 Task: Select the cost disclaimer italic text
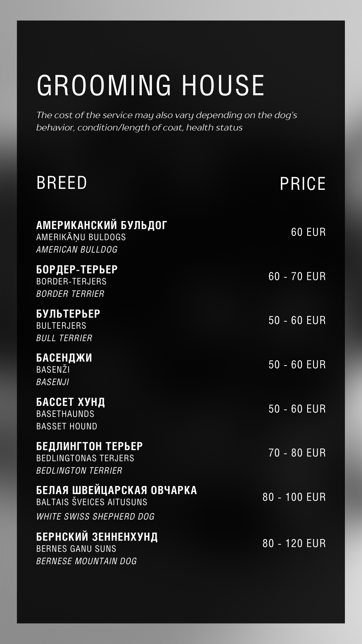(x=167, y=121)
